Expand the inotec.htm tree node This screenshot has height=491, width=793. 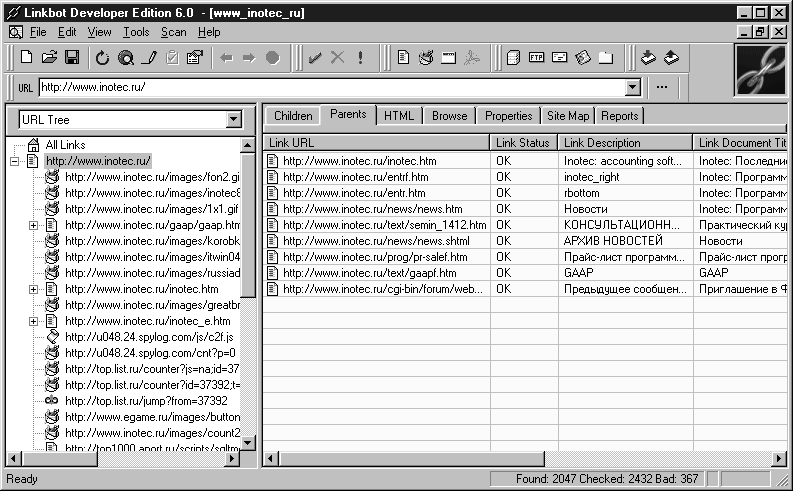[33, 289]
